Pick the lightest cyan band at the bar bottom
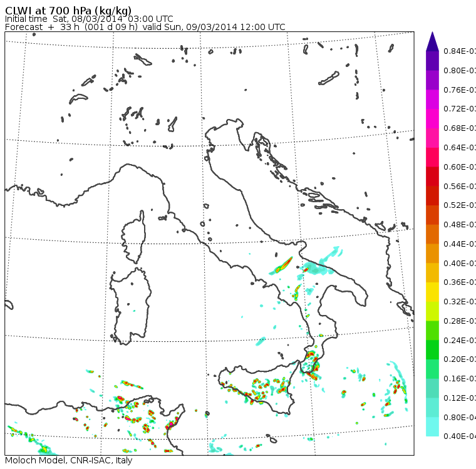 click(432, 427)
